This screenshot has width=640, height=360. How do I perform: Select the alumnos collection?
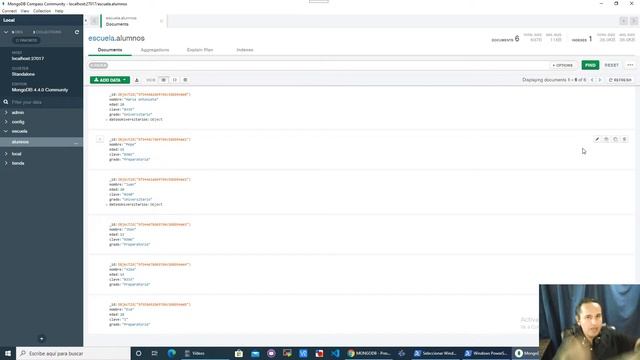pyautogui.click(x=20, y=142)
